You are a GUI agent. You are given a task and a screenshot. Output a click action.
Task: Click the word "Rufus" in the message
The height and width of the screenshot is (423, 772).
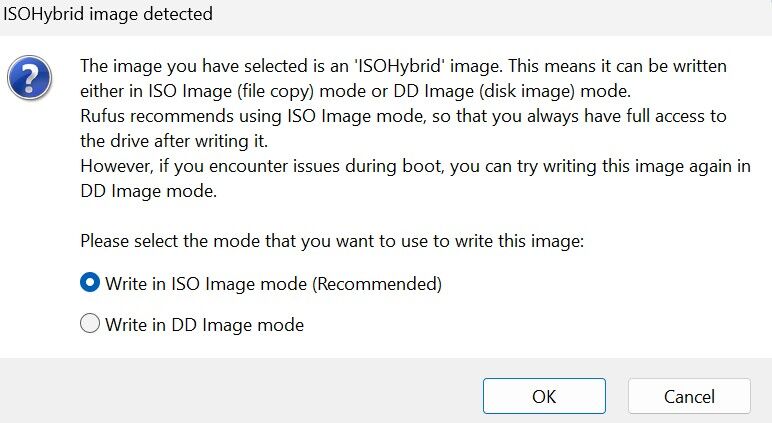coord(102,116)
